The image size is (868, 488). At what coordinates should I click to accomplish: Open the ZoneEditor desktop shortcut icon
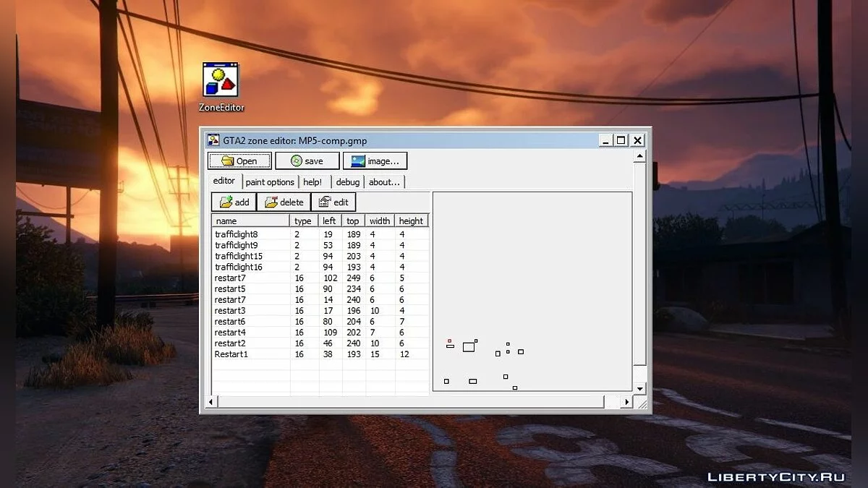point(221,87)
